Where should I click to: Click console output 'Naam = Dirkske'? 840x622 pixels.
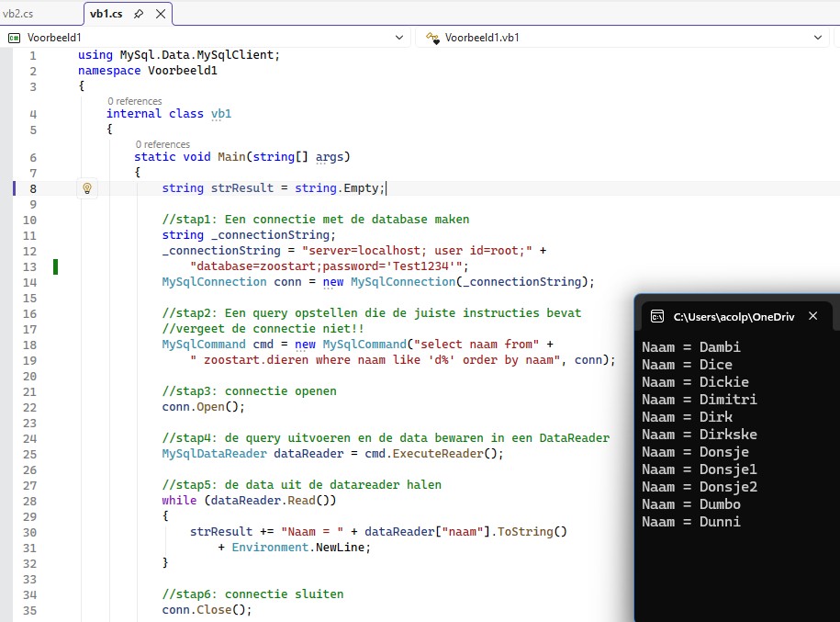[700, 435]
